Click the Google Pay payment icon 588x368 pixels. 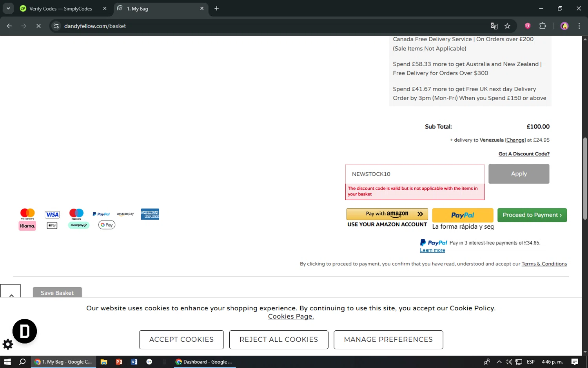(x=107, y=225)
